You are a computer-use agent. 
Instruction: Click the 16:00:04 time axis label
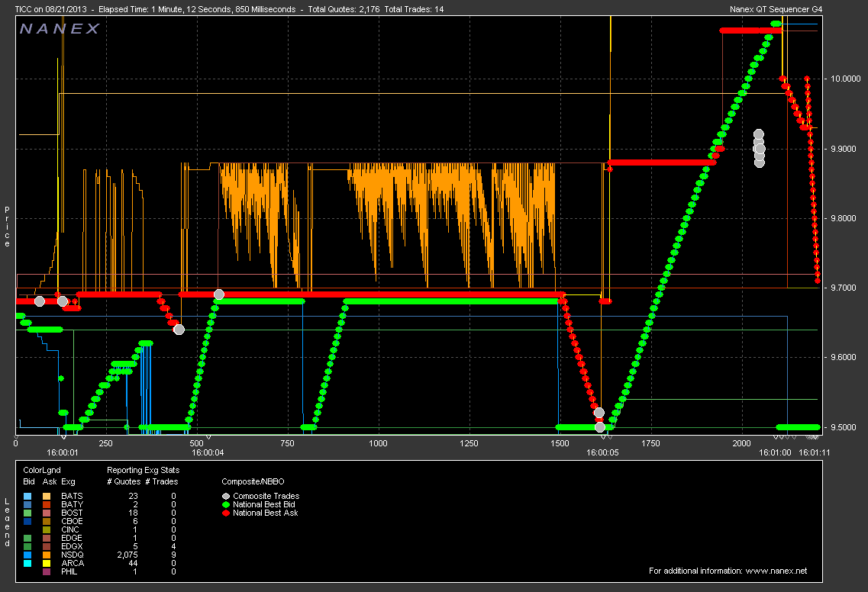(x=208, y=452)
